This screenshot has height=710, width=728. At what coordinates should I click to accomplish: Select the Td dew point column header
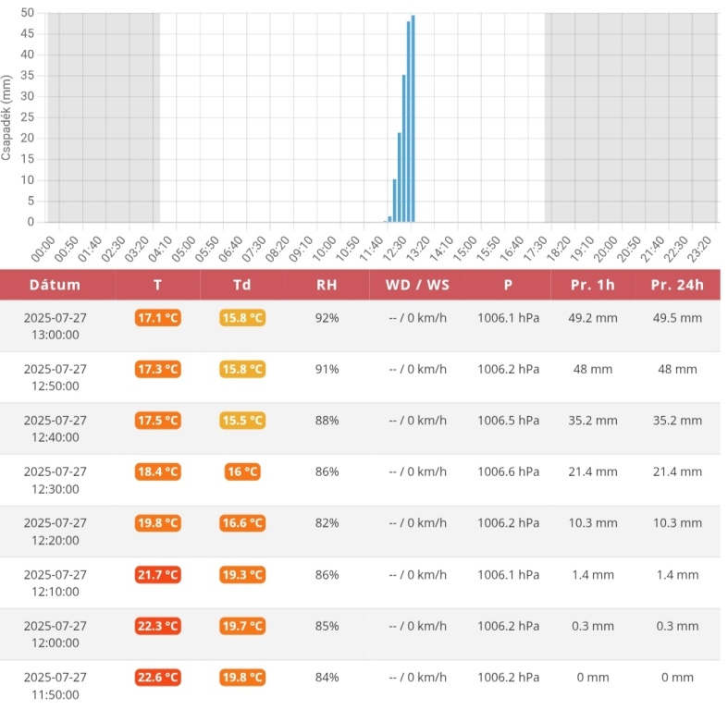coord(241,285)
